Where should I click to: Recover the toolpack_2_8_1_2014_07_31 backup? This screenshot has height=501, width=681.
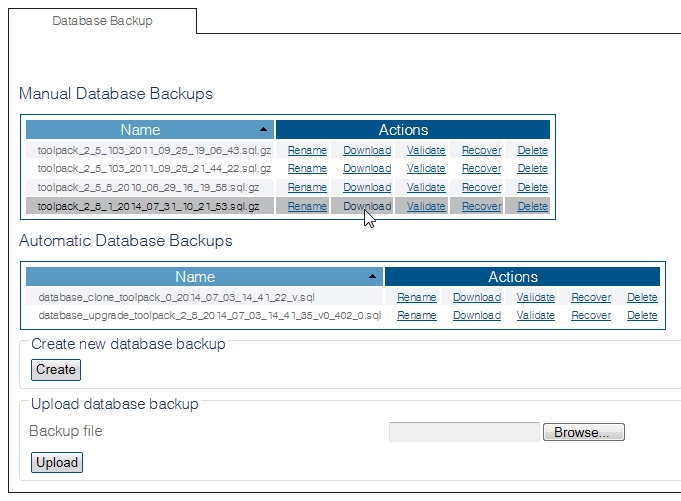pyautogui.click(x=481, y=206)
